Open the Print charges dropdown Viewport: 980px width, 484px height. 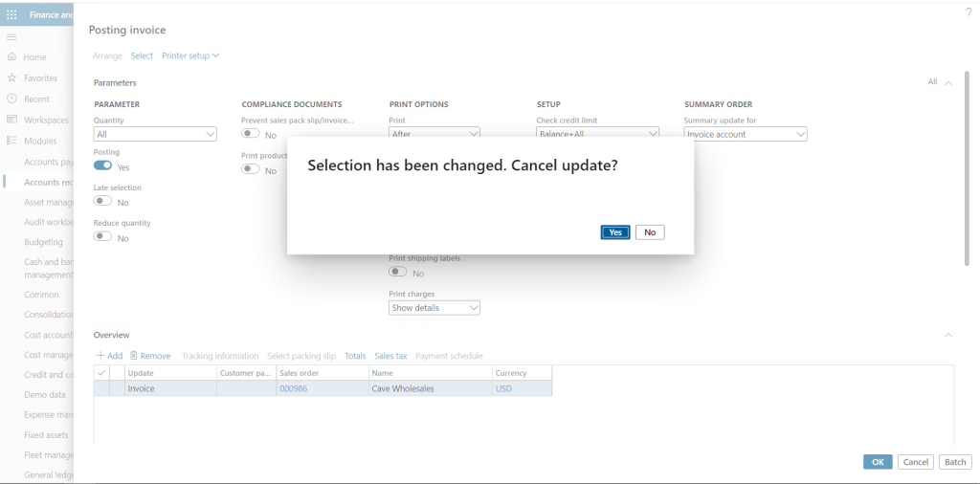point(434,308)
